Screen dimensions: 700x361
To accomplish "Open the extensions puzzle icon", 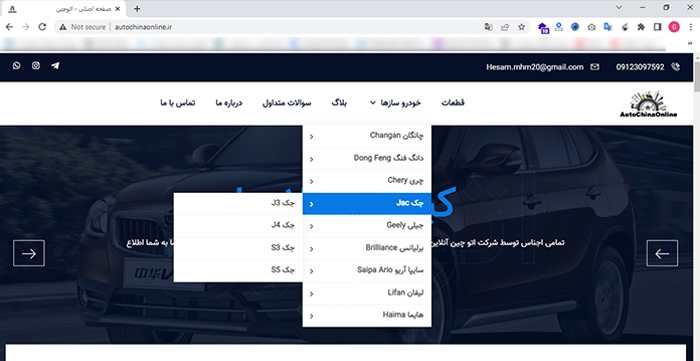I will 641,27.
